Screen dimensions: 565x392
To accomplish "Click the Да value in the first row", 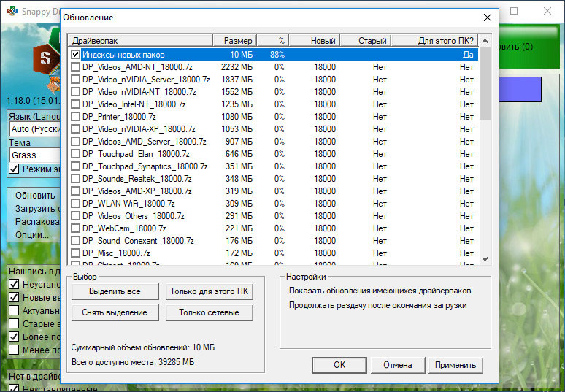I will click(x=468, y=55).
